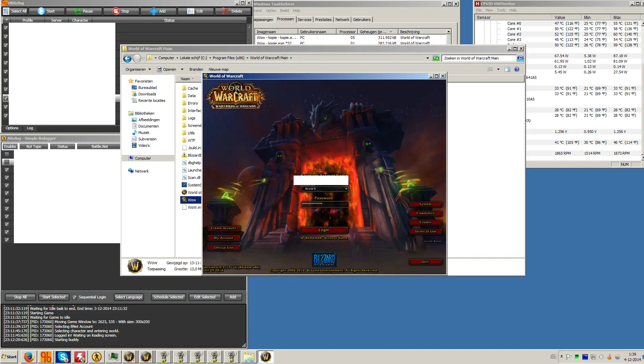Image resolution: width=644 pixels, height=364 pixels.
Task: Click Add profile button in HBRelog toolbar
Action: pos(158,11)
